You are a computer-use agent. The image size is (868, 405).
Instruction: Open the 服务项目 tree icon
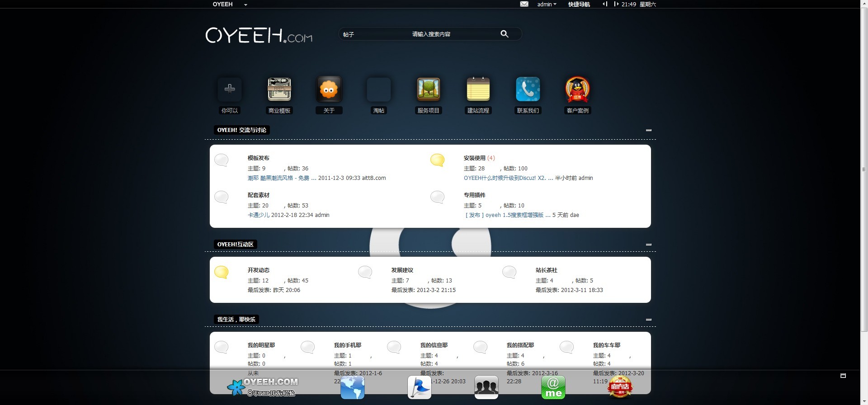point(428,89)
